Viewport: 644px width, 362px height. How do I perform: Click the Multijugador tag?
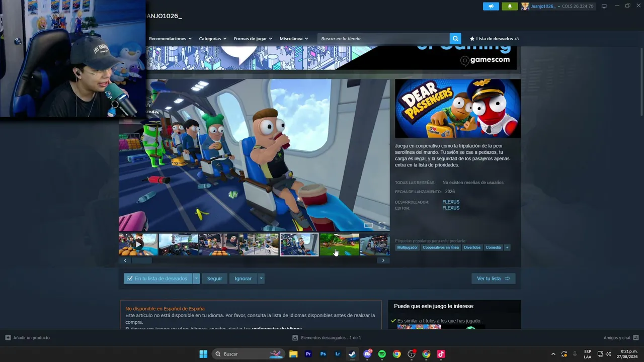point(408,247)
